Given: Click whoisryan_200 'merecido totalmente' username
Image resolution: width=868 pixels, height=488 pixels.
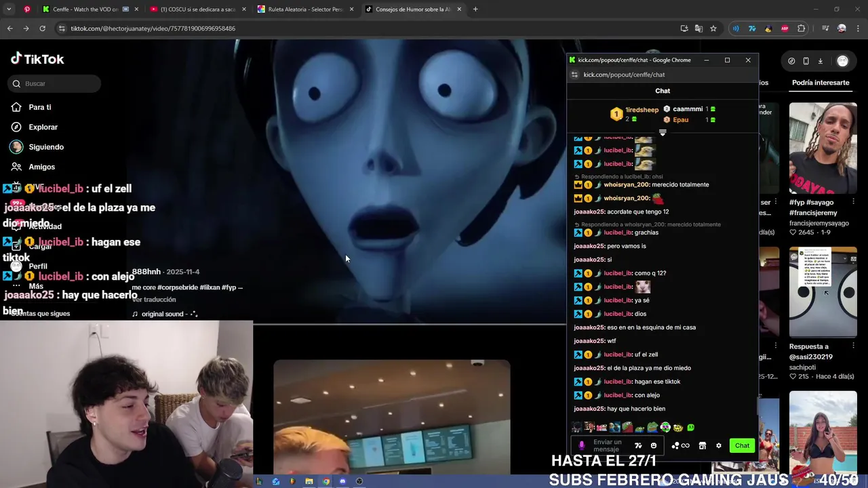Looking at the screenshot, I should (x=627, y=184).
